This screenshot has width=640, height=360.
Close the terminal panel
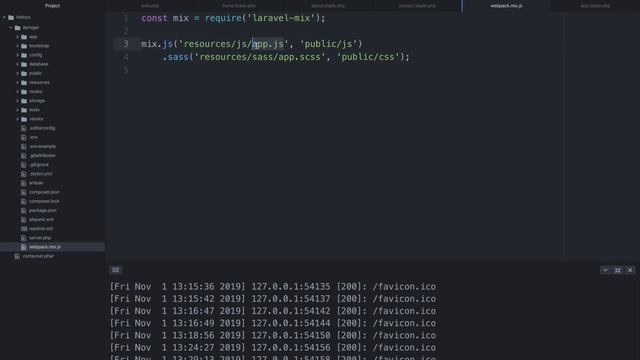point(630,270)
